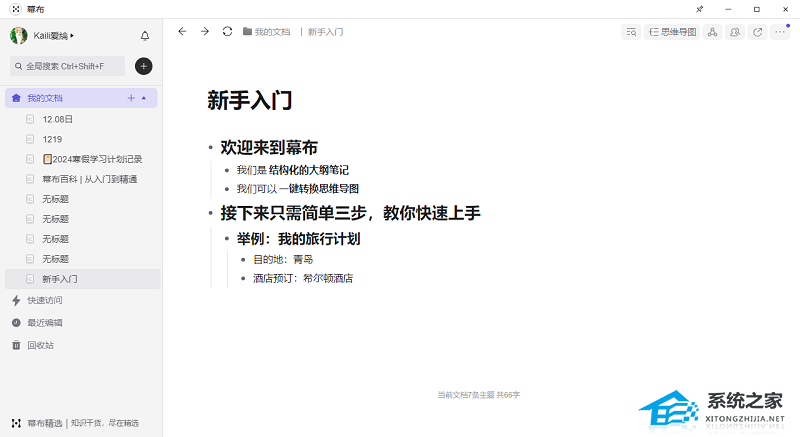Click the user avatar picture

(19, 36)
